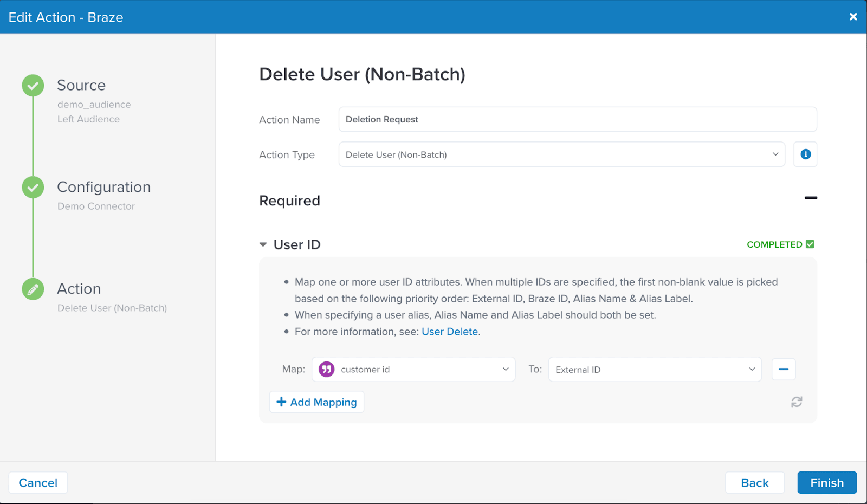Click the green COMPLETED checkbox
This screenshot has width=867, height=504.
tap(810, 244)
